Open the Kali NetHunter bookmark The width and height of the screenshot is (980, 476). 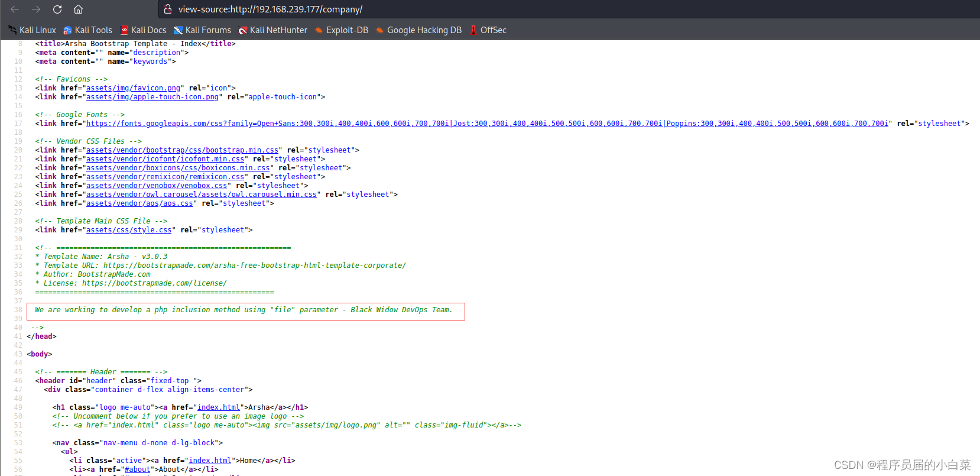tap(273, 30)
